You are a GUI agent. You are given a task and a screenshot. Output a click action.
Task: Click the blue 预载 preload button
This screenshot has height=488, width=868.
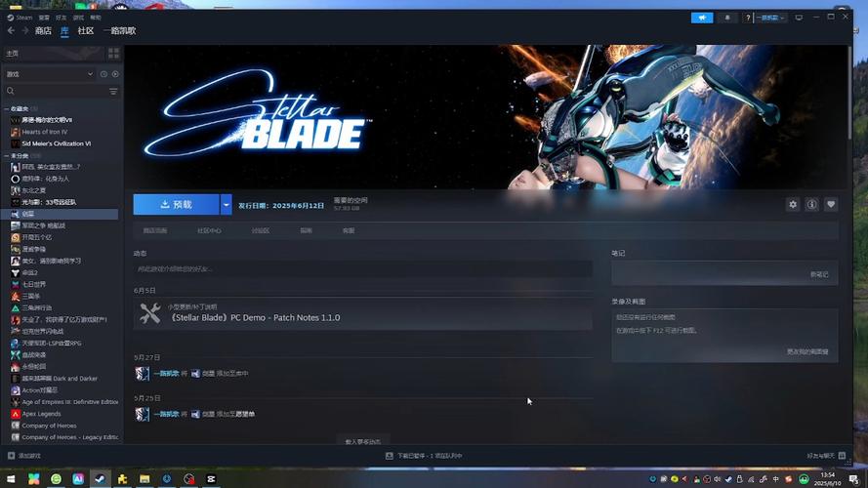tap(176, 205)
